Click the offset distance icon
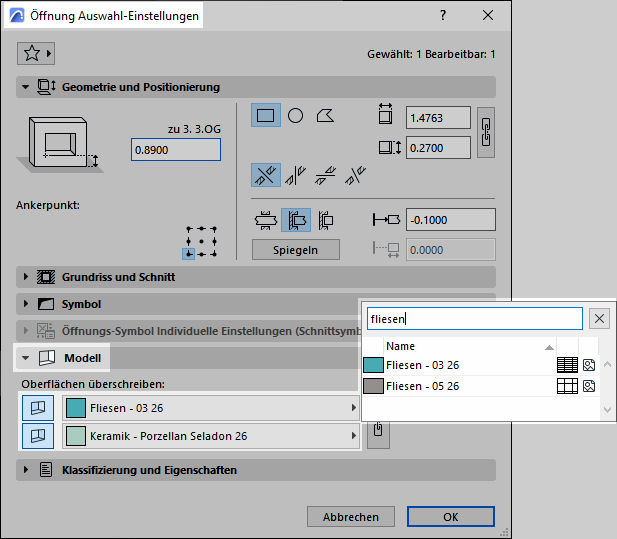 coord(386,219)
